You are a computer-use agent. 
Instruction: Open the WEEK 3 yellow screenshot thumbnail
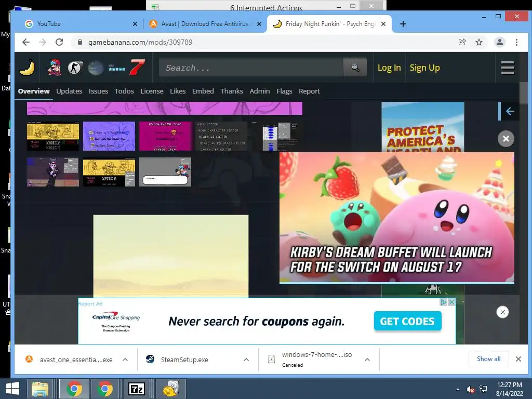point(53,136)
